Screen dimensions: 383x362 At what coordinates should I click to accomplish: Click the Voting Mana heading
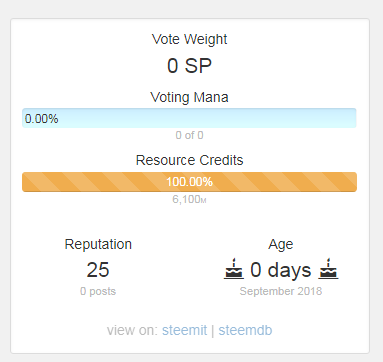[189, 97]
